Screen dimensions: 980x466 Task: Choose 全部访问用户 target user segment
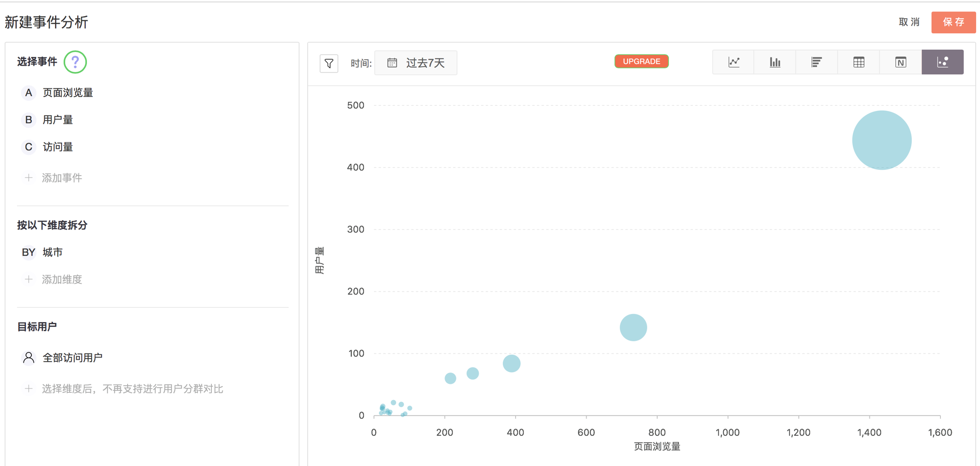[72, 358]
